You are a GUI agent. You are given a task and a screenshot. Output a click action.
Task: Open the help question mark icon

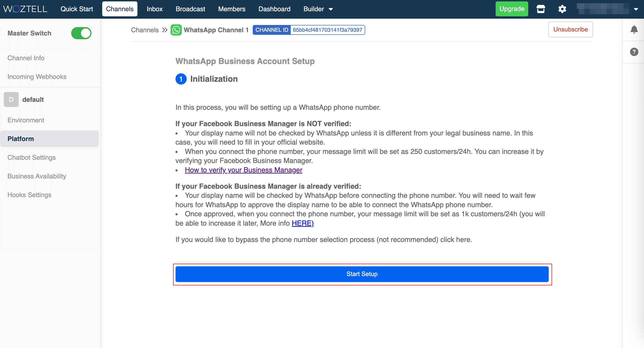pos(634,52)
